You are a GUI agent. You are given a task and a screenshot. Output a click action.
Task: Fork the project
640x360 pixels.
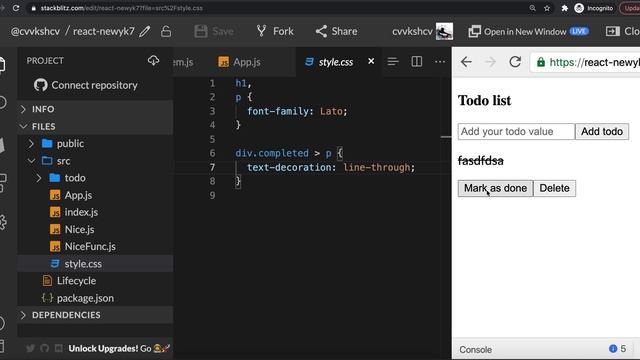275,31
